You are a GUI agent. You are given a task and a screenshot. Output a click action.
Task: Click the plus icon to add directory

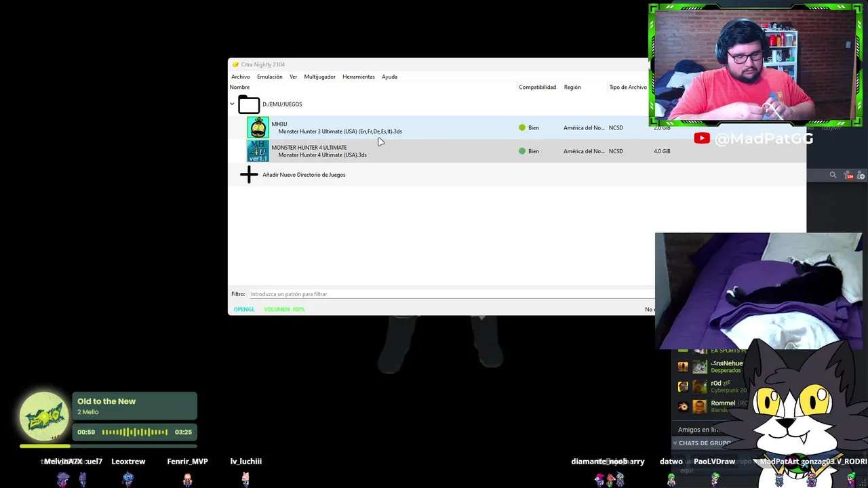click(249, 175)
